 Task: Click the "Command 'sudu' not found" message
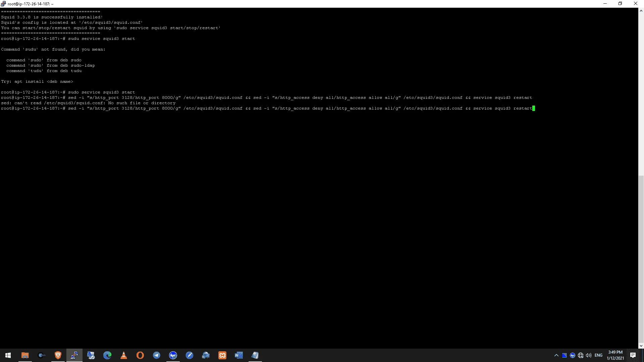(x=53, y=49)
